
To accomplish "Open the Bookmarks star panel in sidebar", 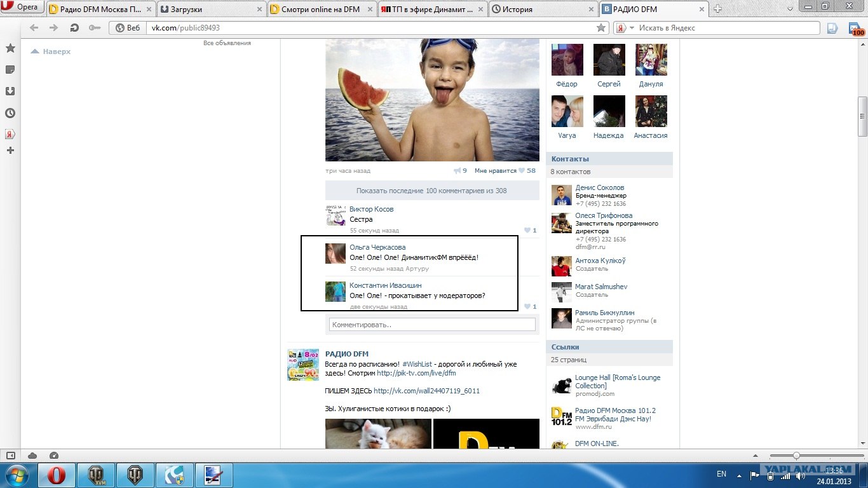I will pyautogui.click(x=10, y=48).
